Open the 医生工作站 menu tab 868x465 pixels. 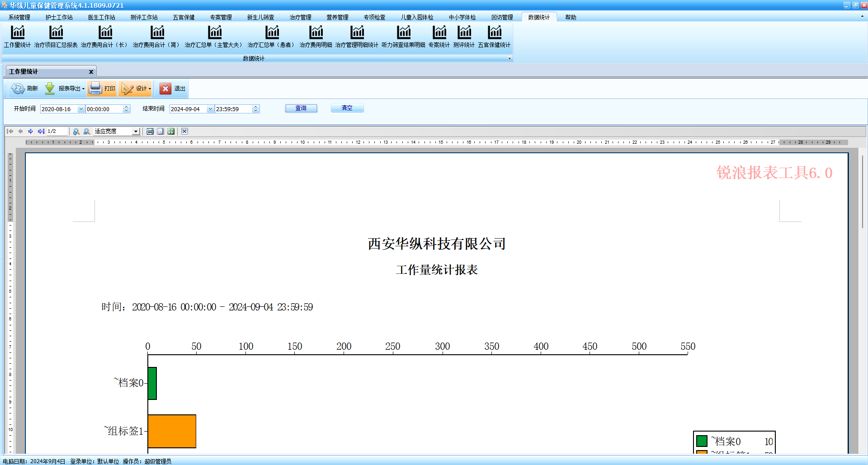point(102,17)
